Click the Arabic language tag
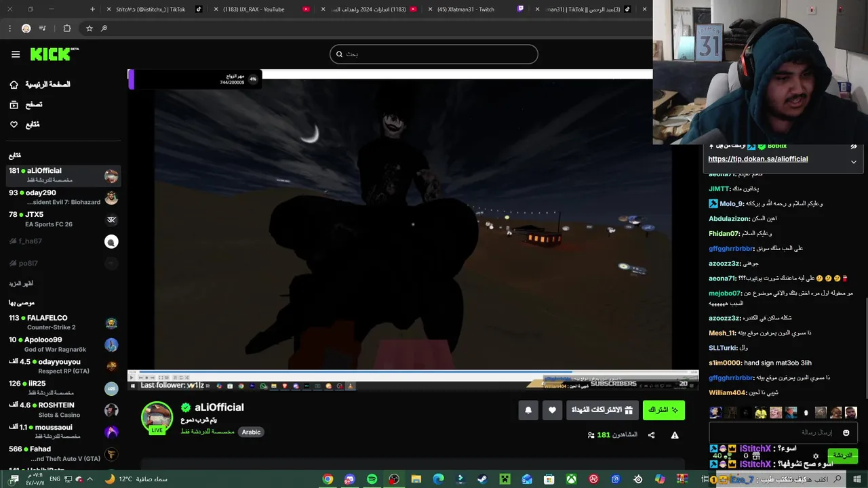The height and width of the screenshot is (488, 868). [251, 432]
